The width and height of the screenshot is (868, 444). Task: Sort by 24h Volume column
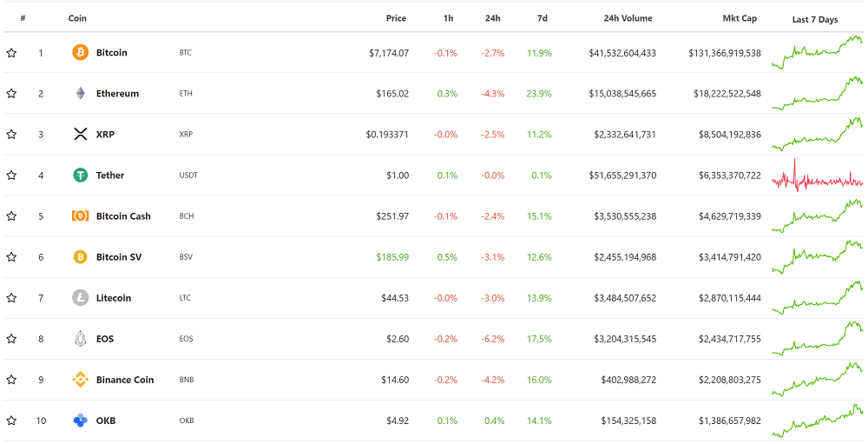(628, 18)
